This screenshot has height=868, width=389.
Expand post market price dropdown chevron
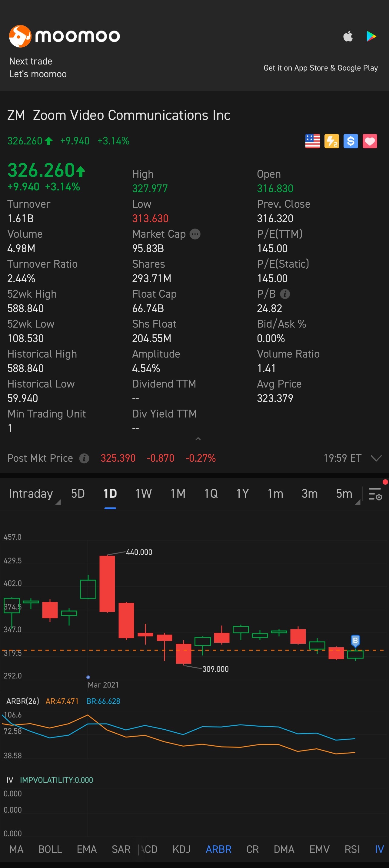click(376, 458)
